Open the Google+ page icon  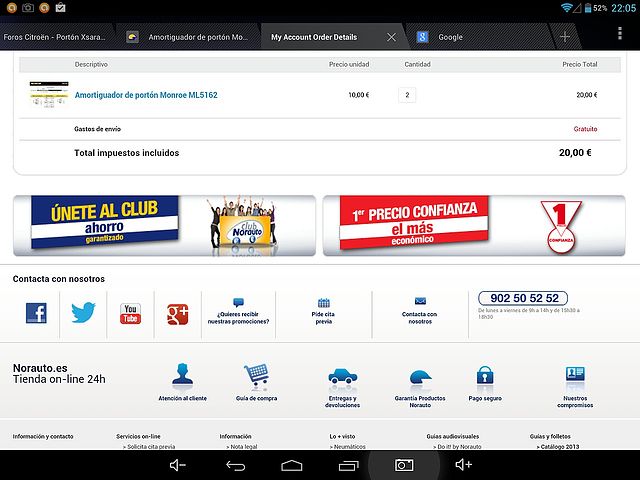click(x=178, y=313)
